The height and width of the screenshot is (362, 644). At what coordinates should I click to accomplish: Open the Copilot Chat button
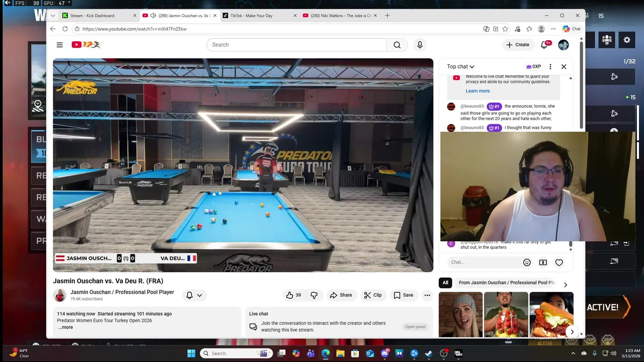pyautogui.click(x=572, y=29)
